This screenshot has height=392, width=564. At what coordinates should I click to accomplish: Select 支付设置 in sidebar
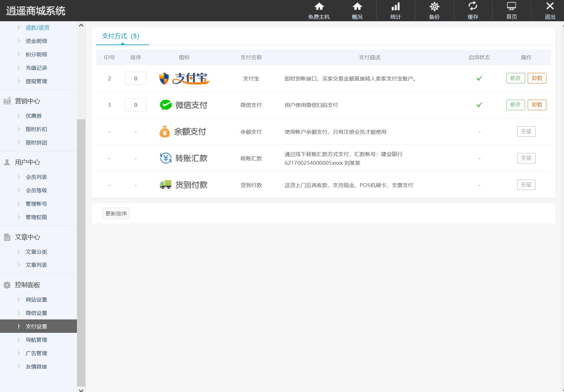coord(38,326)
